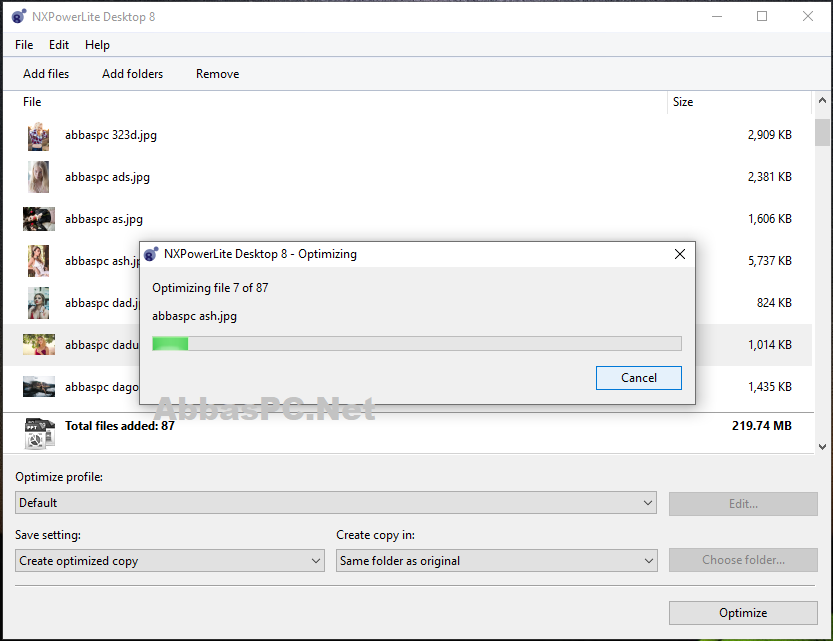Maximize the NXPowerLite window
Image resolution: width=833 pixels, height=641 pixels.
762,16
